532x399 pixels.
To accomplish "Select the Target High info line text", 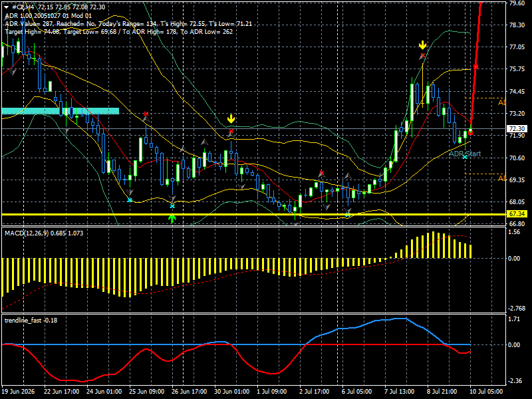I will tap(119, 31).
